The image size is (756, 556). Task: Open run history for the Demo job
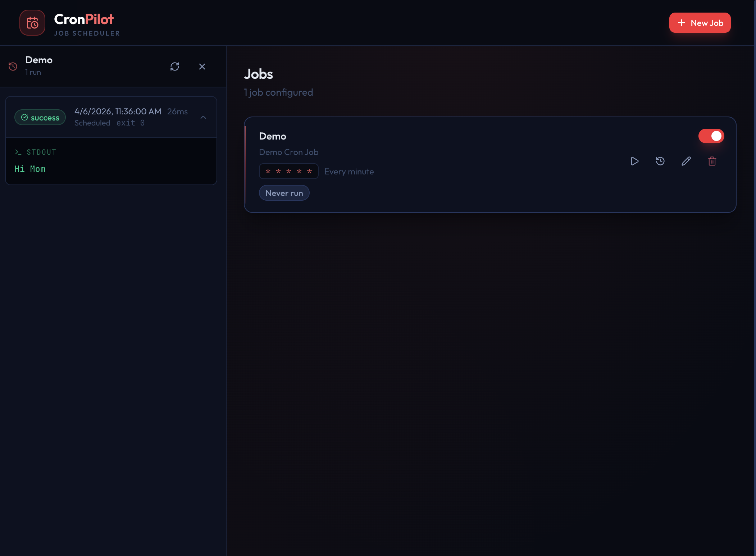coord(660,161)
